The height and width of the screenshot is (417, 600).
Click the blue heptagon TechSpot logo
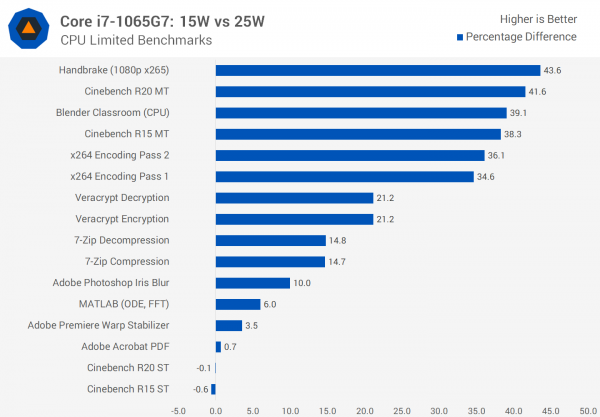point(29,28)
